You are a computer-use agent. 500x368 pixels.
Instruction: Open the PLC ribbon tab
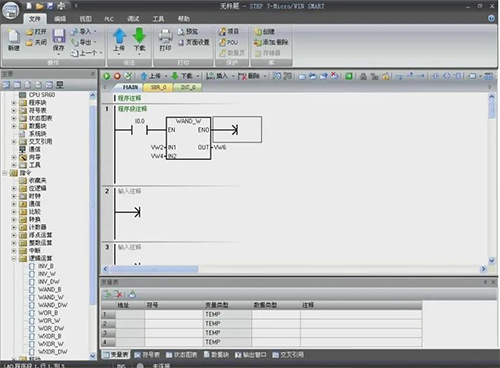tap(109, 19)
